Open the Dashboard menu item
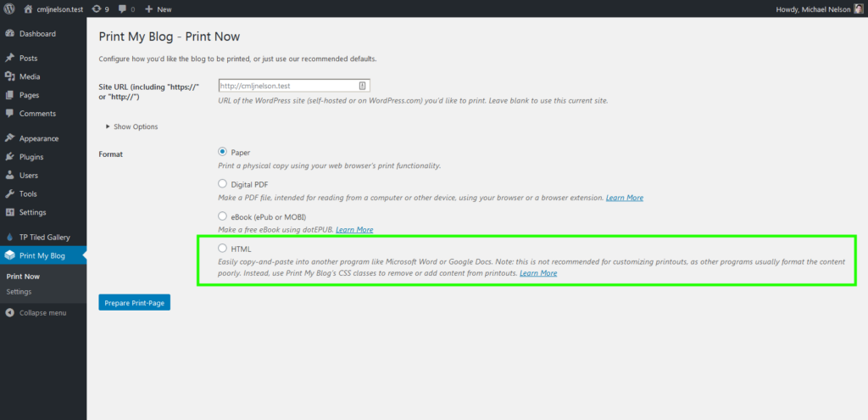The width and height of the screenshot is (868, 420). pos(37,34)
